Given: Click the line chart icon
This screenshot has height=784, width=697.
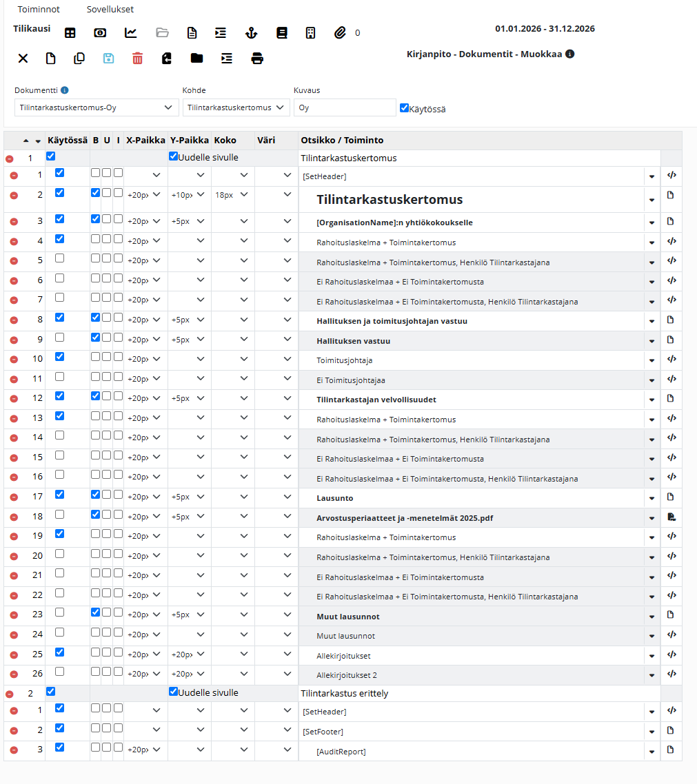Looking at the screenshot, I should click(x=130, y=33).
